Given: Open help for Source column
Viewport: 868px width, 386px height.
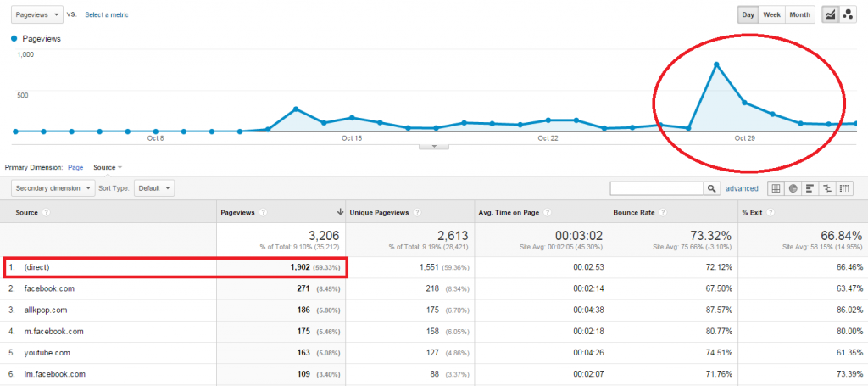Looking at the screenshot, I should click(46, 213).
